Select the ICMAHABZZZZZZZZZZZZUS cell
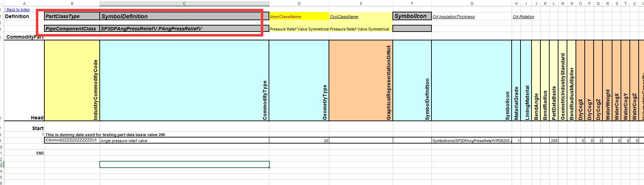This screenshot has height=185, width=644. pos(72,140)
